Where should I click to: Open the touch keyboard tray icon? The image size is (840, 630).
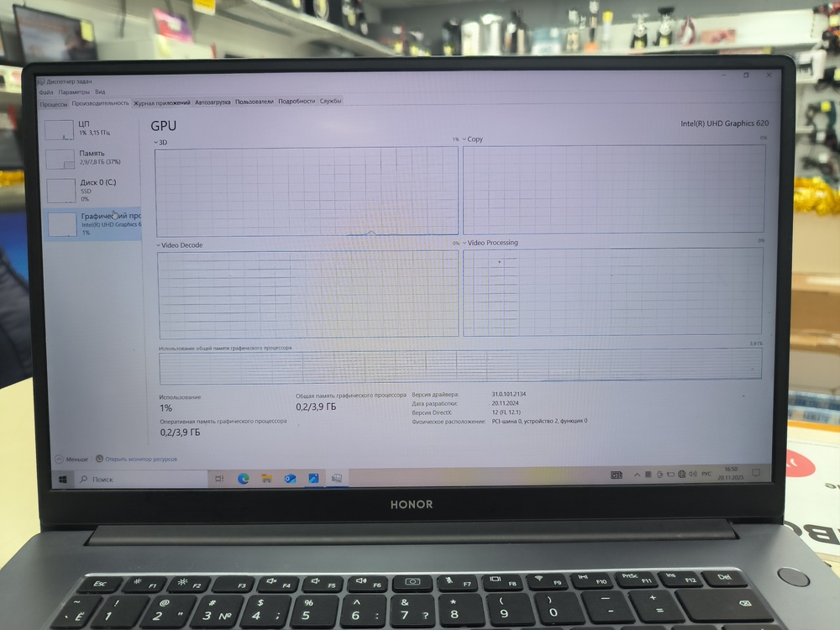coord(617,476)
